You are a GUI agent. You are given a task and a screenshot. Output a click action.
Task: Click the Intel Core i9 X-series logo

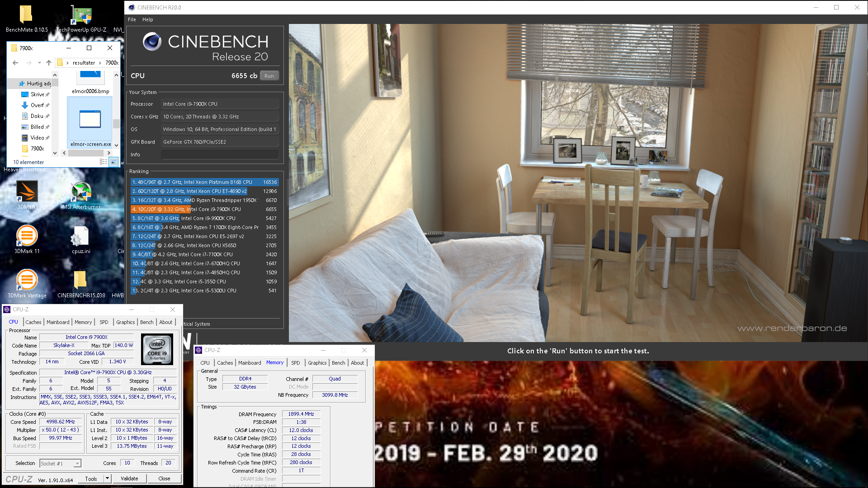[x=157, y=349]
